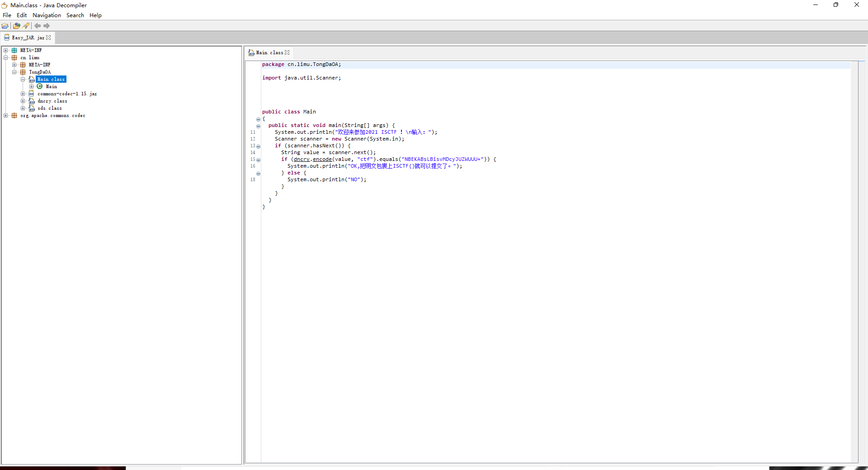Screen dimensions: 868x470
Task: Click the TongDaOA package icon
Action: coord(23,72)
